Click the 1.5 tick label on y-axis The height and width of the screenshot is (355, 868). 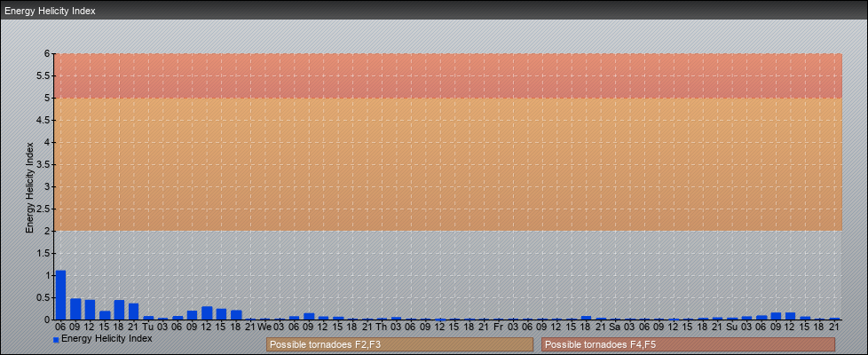tap(43, 253)
